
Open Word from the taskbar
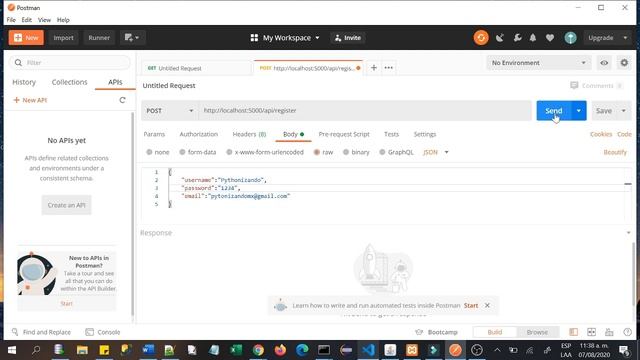click(148, 350)
